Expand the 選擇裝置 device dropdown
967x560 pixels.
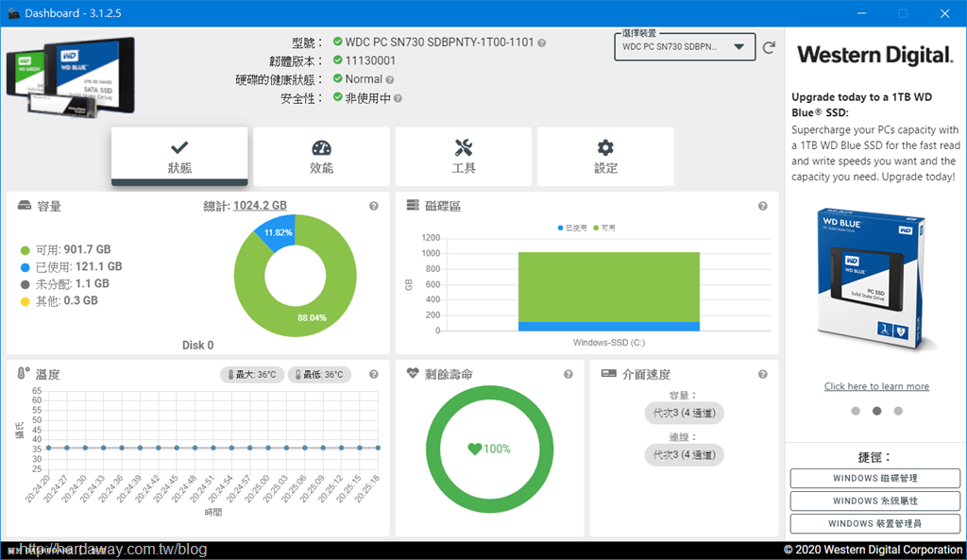(685, 47)
